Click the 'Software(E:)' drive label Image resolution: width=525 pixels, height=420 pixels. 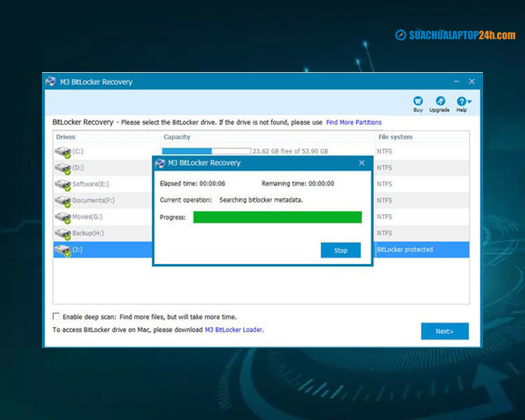point(91,184)
